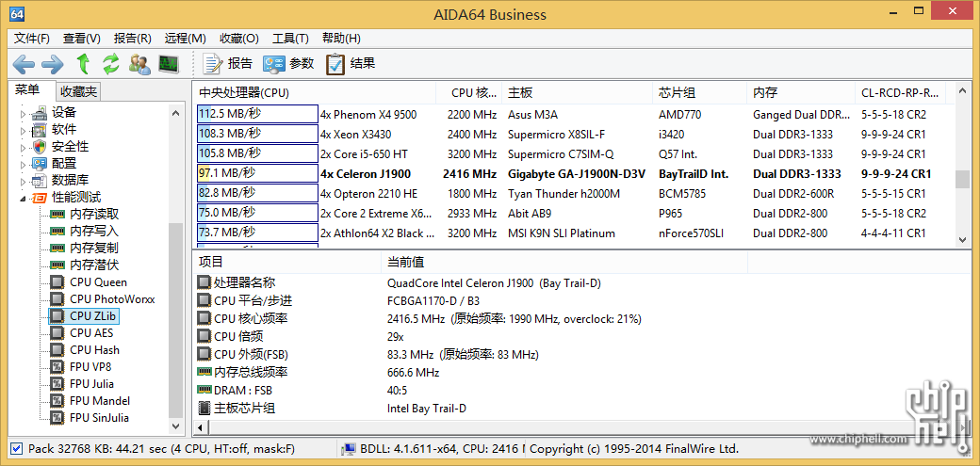
Task: Sort by 主板 column header
Action: 577,93
